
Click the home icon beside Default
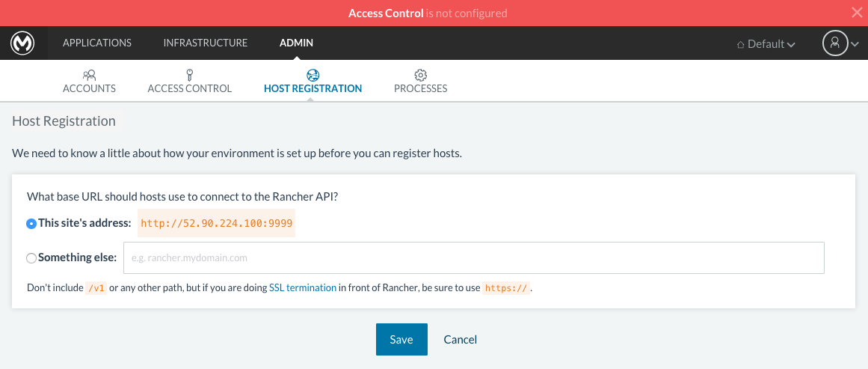[740, 44]
